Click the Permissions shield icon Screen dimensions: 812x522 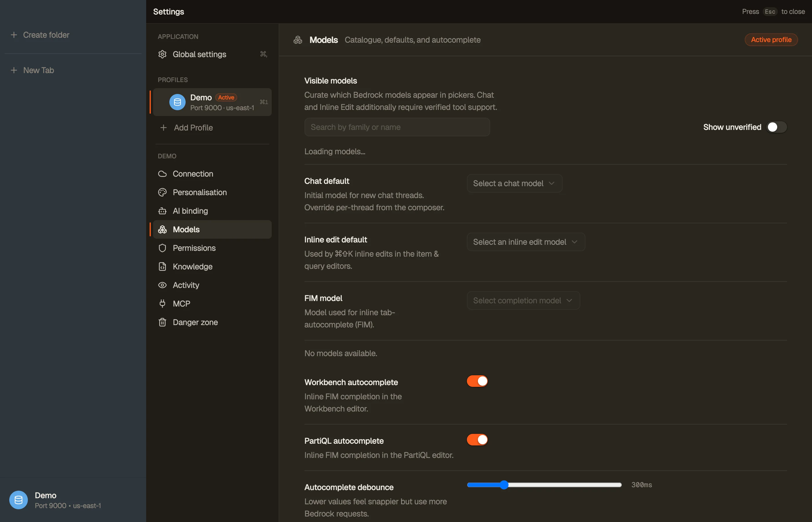click(162, 248)
